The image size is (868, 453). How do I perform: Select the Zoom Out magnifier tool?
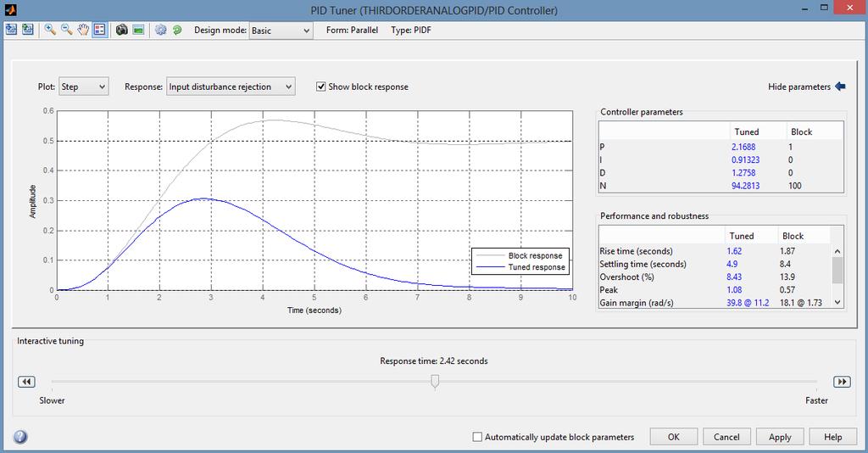(x=66, y=30)
